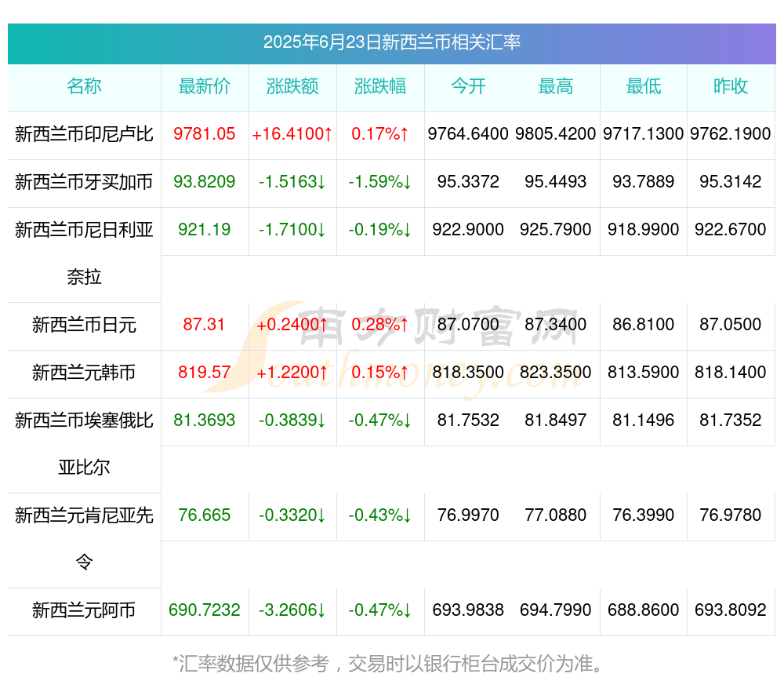Image resolution: width=784 pixels, height=688 pixels.
Task: Click the low value 918.9900
Action: [x=644, y=230]
